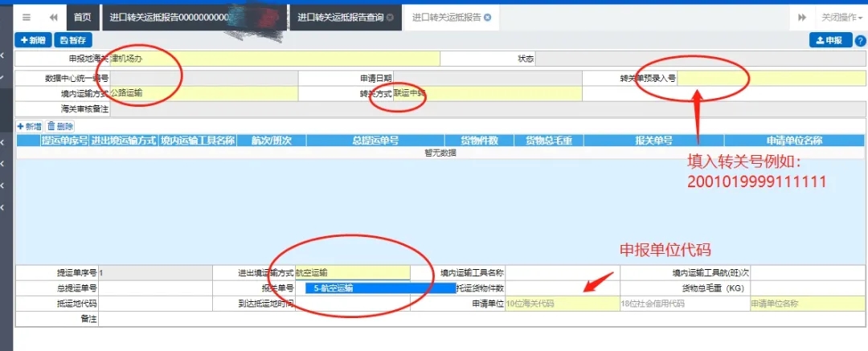Open the 关闭操作 dropdown menu
868x351 pixels.
[x=841, y=17]
